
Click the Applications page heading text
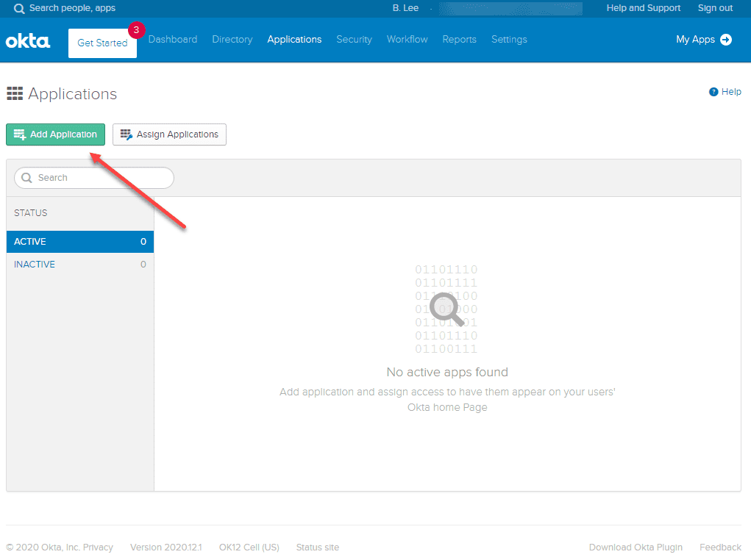coord(72,94)
